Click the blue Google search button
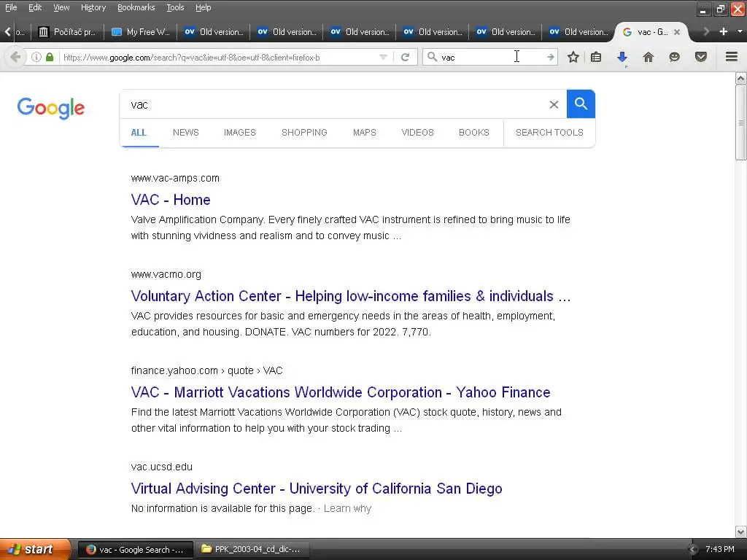This screenshot has height=560, width=747. click(581, 104)
